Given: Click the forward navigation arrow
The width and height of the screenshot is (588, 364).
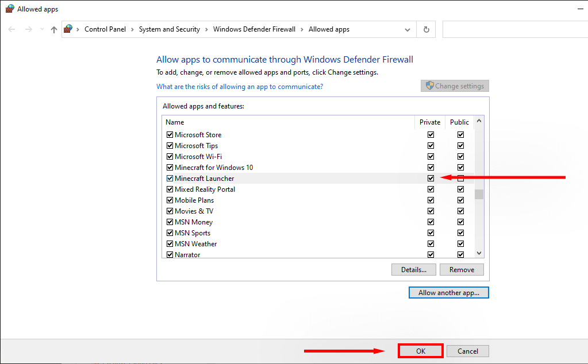Looking at the screenshot, I should [x=28, y=29].
